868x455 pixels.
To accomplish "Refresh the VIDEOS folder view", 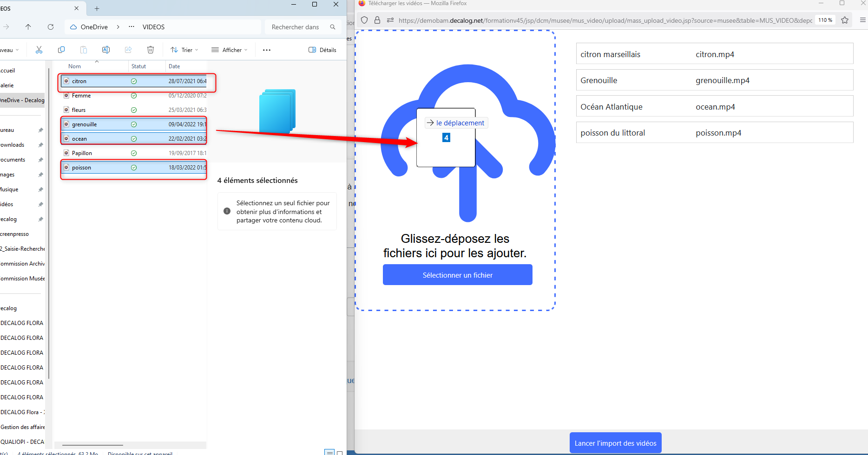I will click(51, 27).
